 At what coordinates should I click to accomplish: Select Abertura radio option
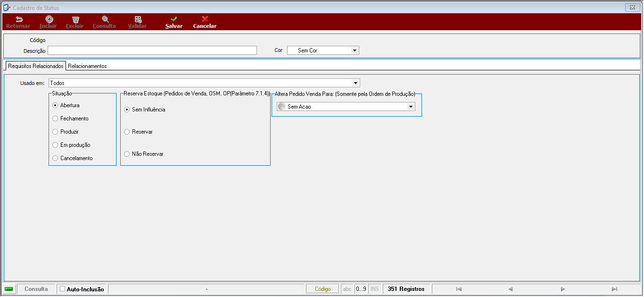55,105
